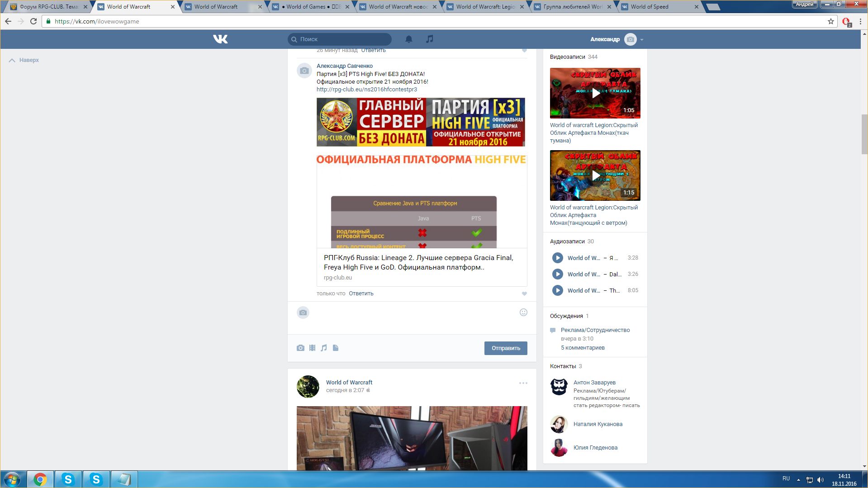This screenshot has width=868, height=488.
Task: Attach a video with film icon
Action: coord(312,348)
